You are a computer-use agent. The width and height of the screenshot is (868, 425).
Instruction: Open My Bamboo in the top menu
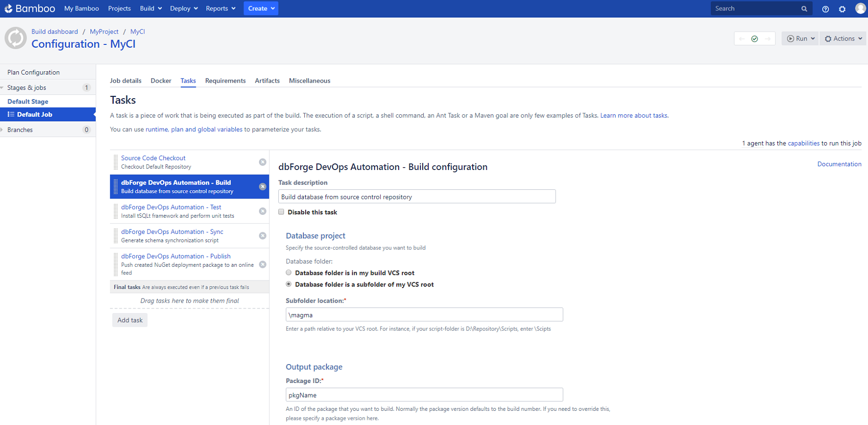[x=82, y=8]
